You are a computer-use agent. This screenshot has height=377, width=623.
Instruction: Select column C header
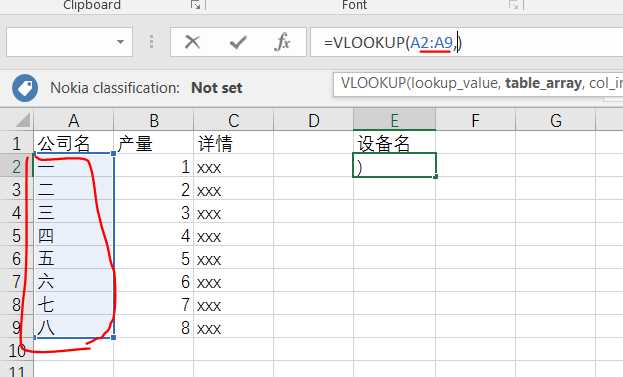(x=234, y=120)
